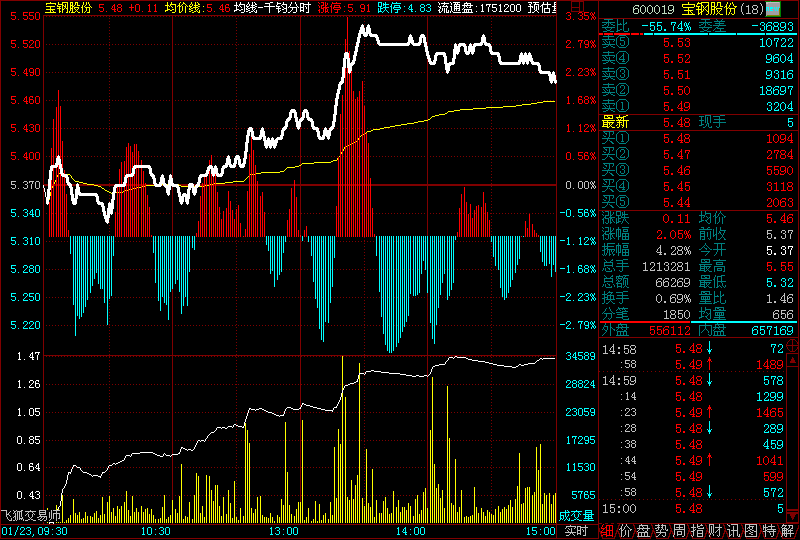Click the 5.550 top price axis label
The height and width of the screenshot is (540, 800).
(x=25, y=16)
